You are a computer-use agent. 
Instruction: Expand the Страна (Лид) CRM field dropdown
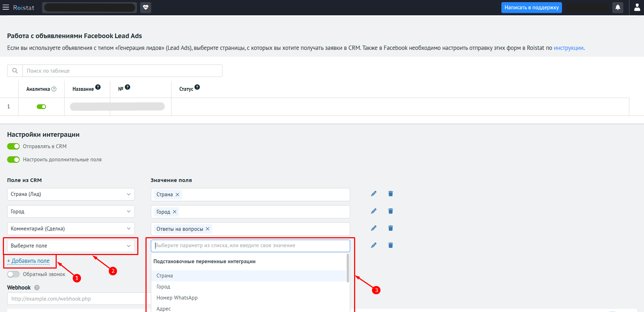pos(71,194)
